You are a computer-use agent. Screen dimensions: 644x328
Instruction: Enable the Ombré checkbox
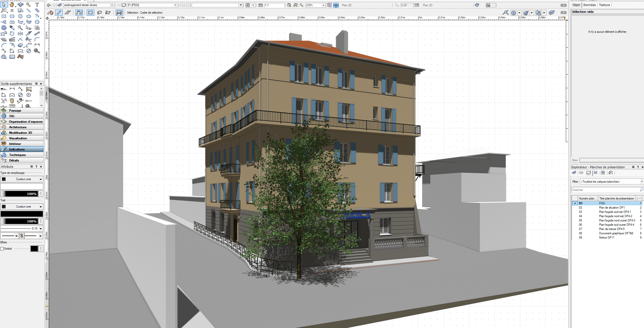pyautogui.click(x=2, y=249)
